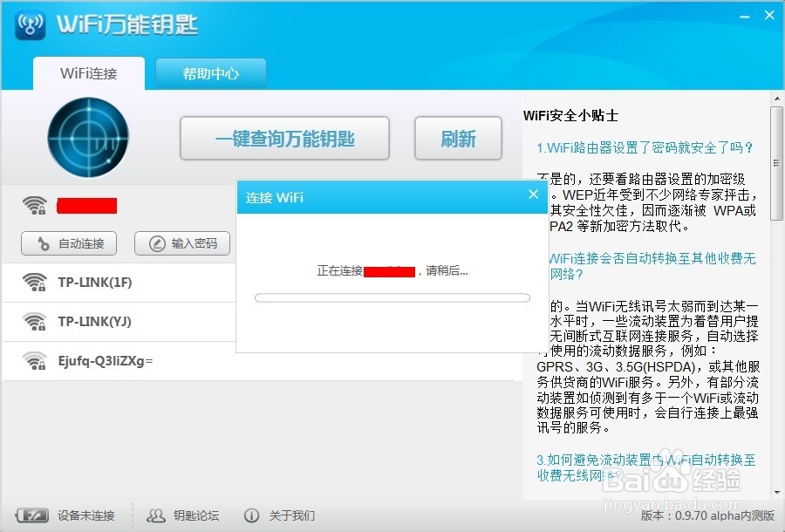Click the 正在连接 status message
Image resolution: width=785 pixels, height=532 pixels.
[x=392, y=271]
